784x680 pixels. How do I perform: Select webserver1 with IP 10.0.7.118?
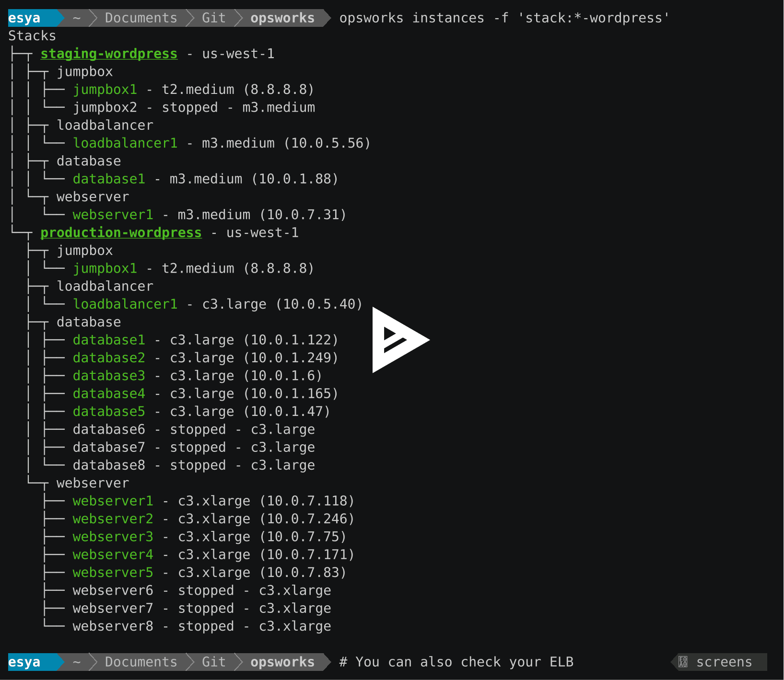click(x=213, y=501)
